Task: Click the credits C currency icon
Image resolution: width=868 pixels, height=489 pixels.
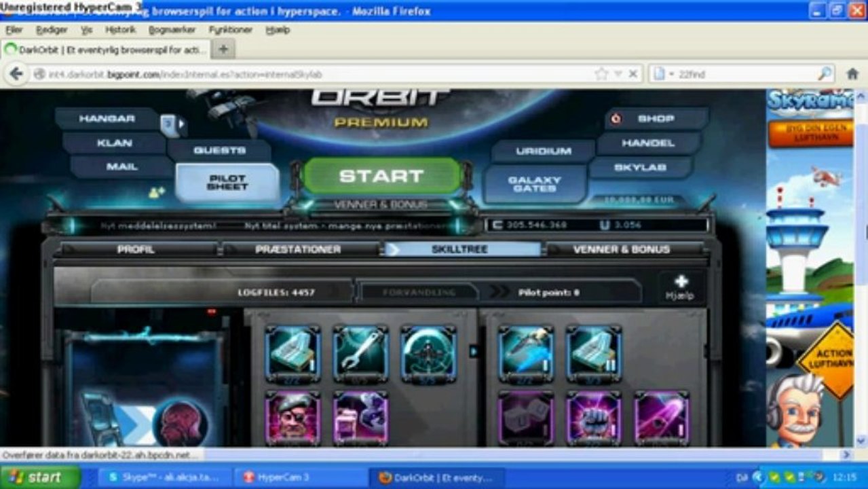Action: [x=497, y=225]
